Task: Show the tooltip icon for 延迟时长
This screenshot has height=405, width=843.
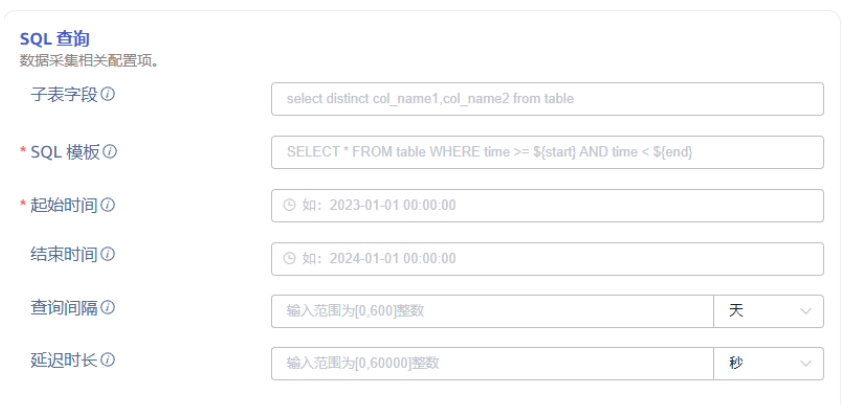Action: coord(107,360)
